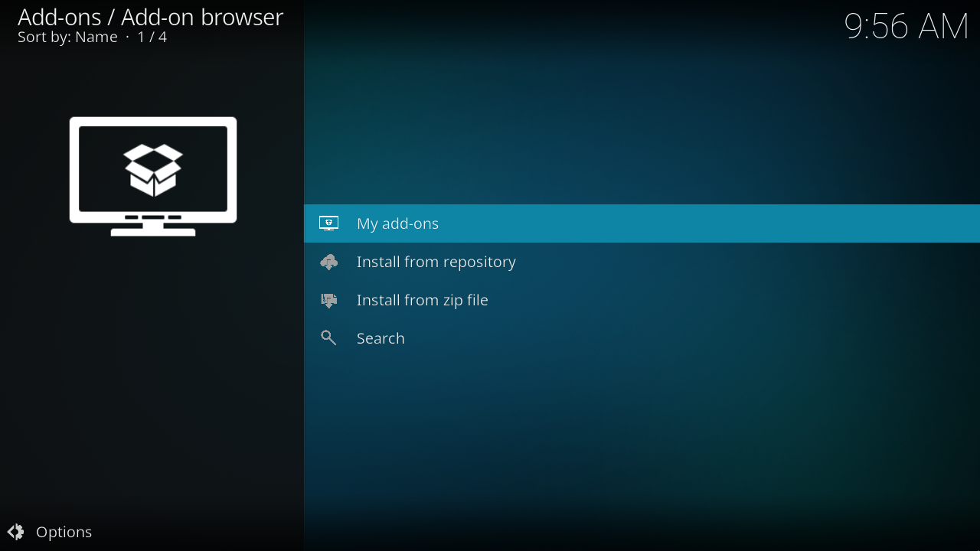Click the Add-ons / Add-on browser title
The width and height of the screenshot is (980, 551).
[x=151, y=17]
